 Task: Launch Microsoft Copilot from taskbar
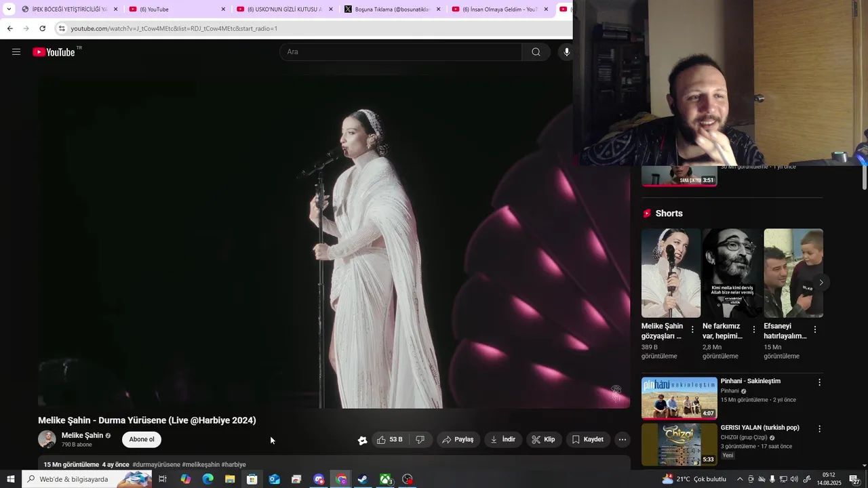(x=185, y=479)
